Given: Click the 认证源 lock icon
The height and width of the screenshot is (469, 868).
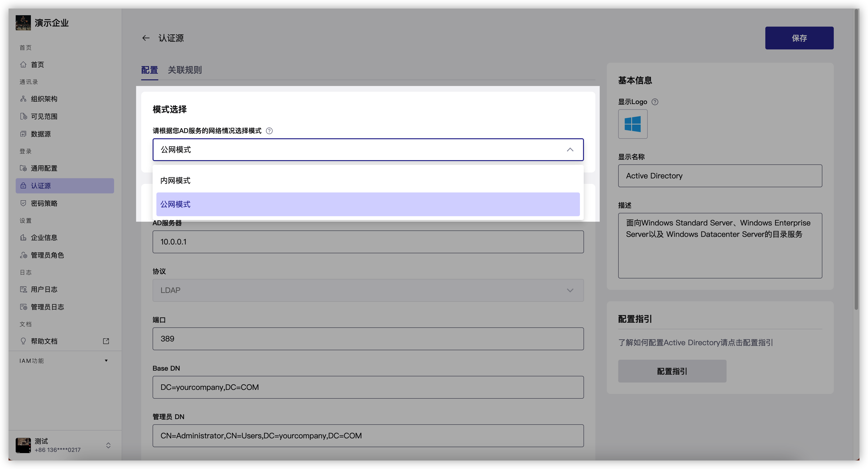Looking at the screenshot, I should tap(23, 186).
